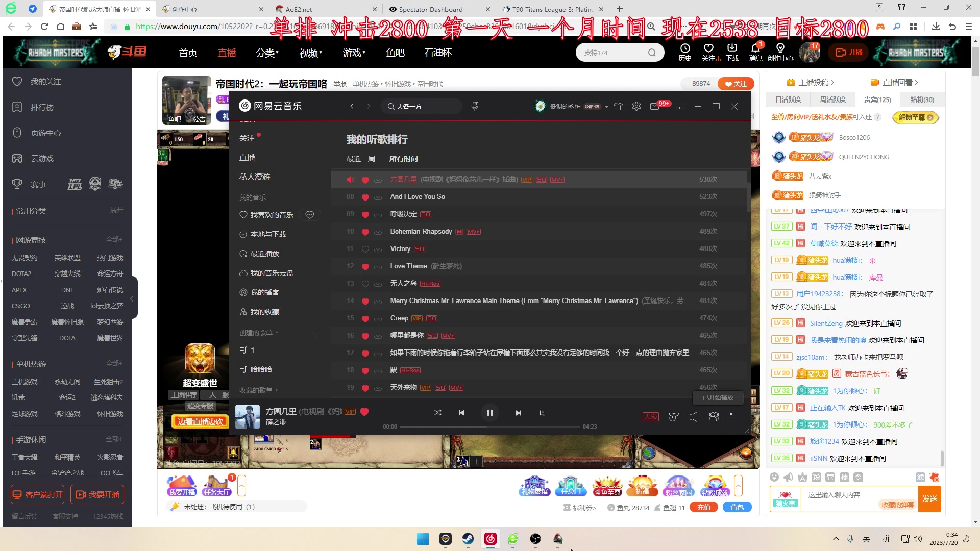Collapse the Douyu left sidebar arrow
Image resolution: width=980 pixels, height=551 pixels.
[132, 299]
